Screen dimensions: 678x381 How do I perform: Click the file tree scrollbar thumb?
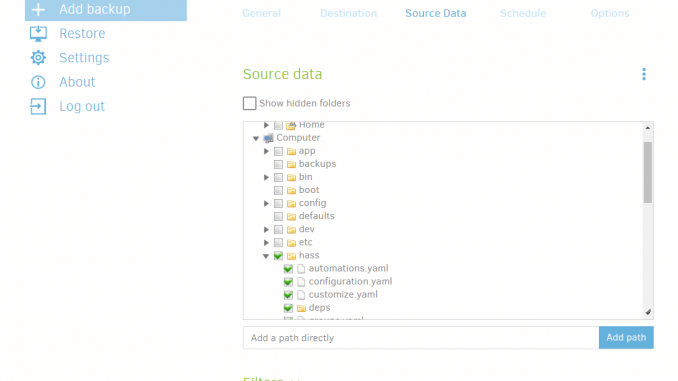pos(647,172)
